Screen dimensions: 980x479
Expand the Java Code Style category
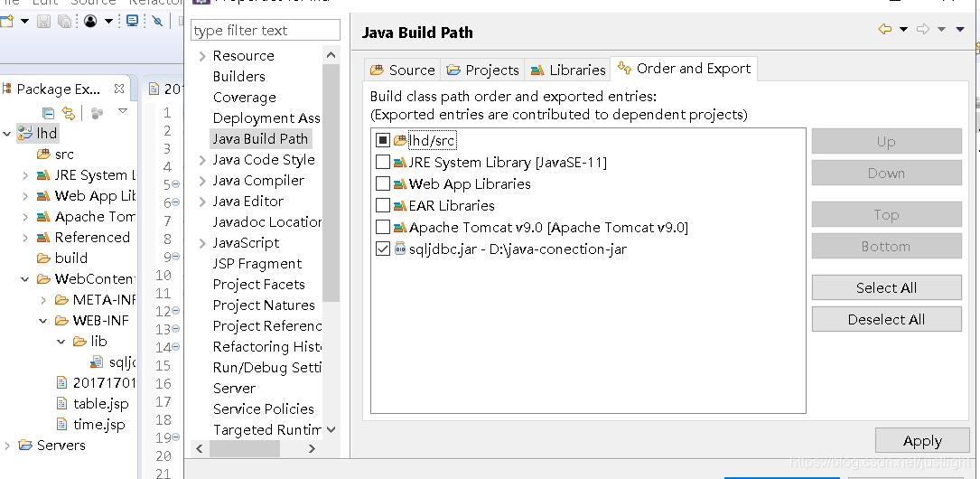click(202, 160)
